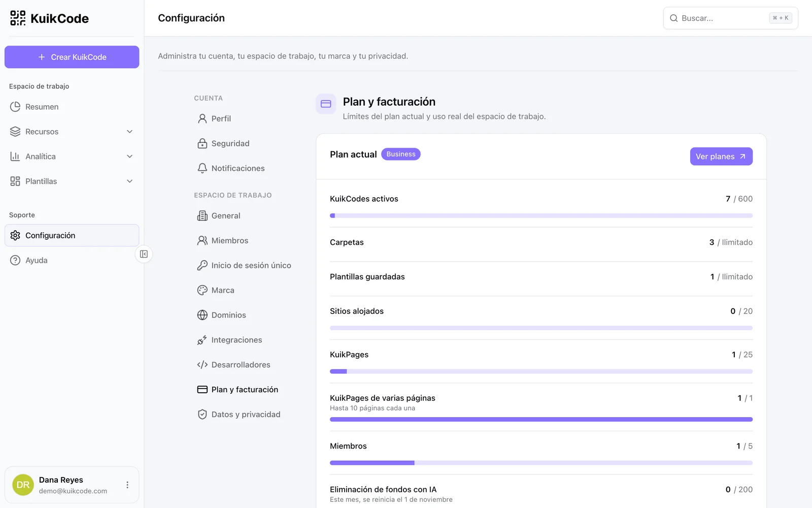
Task: Click the DR user avatar
Action: 23,485
